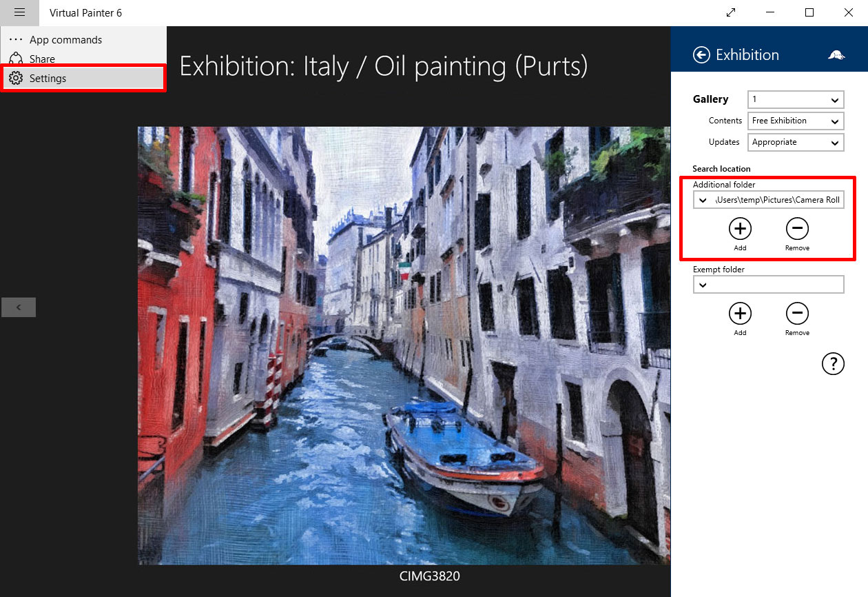Add an Exempt folder with plus icon
The width and height of the screenshot is (868, 597).
click(x=740, y=314)
